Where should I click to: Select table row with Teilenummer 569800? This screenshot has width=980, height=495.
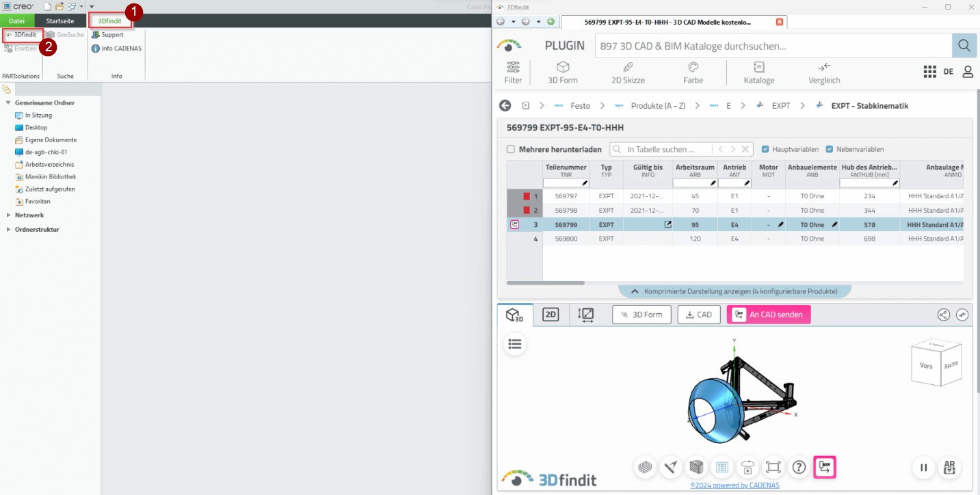(x=735, y=239)
